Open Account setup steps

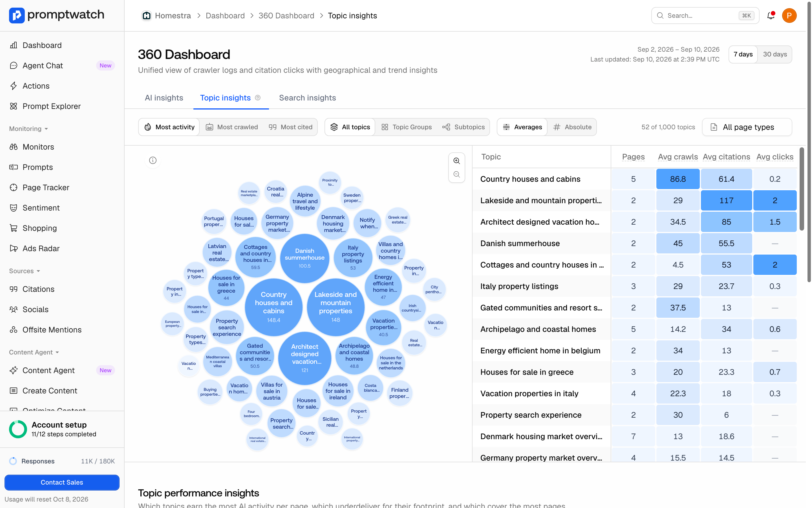pyautogui.click(x=62, y=429)
